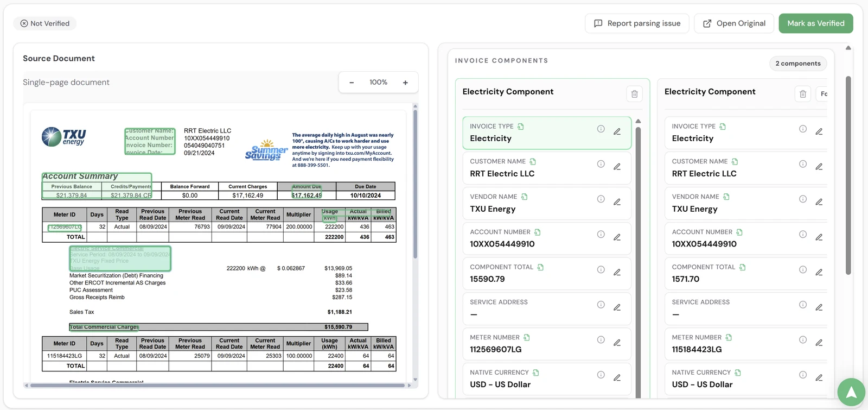Viewport: 868px width, 410px height.
Task: Open the original document
Action: point(734,23)
